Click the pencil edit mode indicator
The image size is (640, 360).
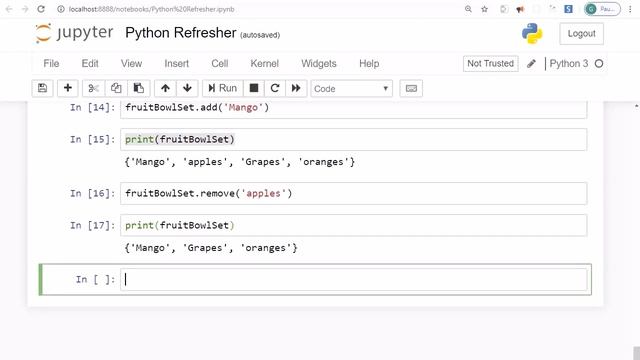click(x=531, y=64)
